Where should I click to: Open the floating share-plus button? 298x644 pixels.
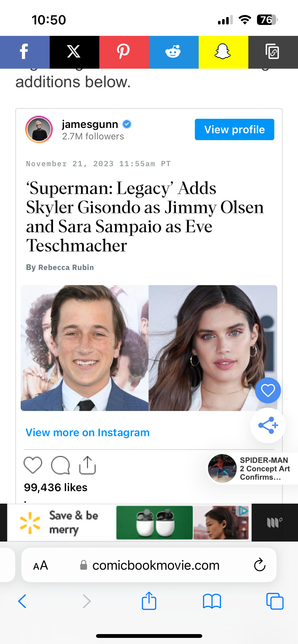tap(268, 426)
